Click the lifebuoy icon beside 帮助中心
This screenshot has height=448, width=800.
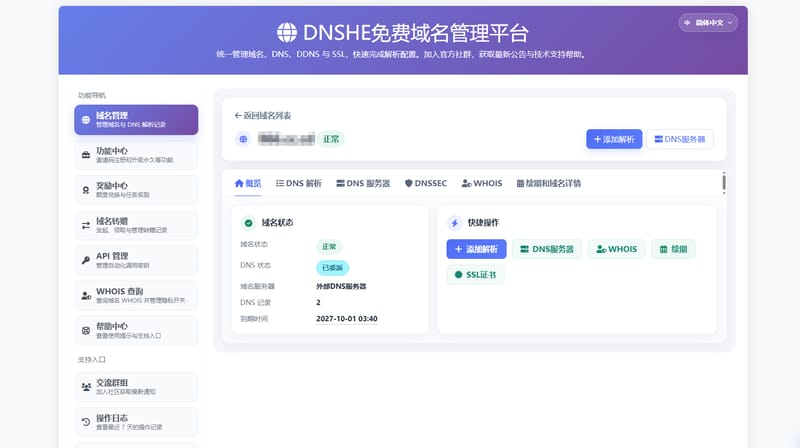[86, 331]
